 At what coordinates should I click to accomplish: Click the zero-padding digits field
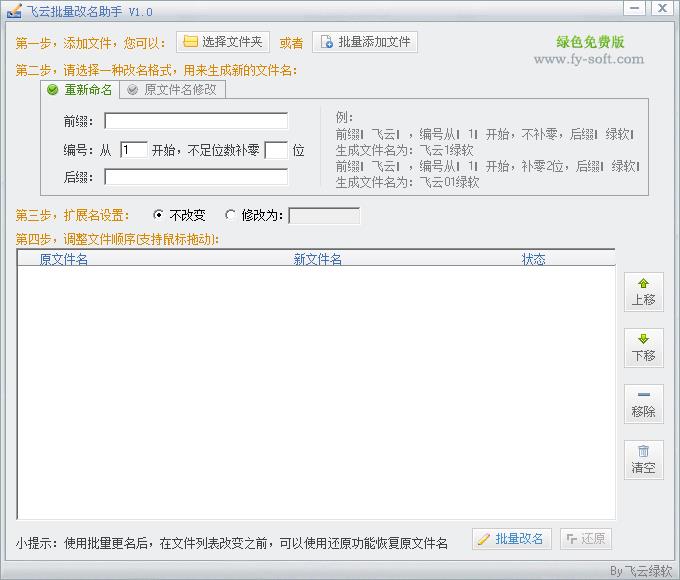tap(276, 150)
